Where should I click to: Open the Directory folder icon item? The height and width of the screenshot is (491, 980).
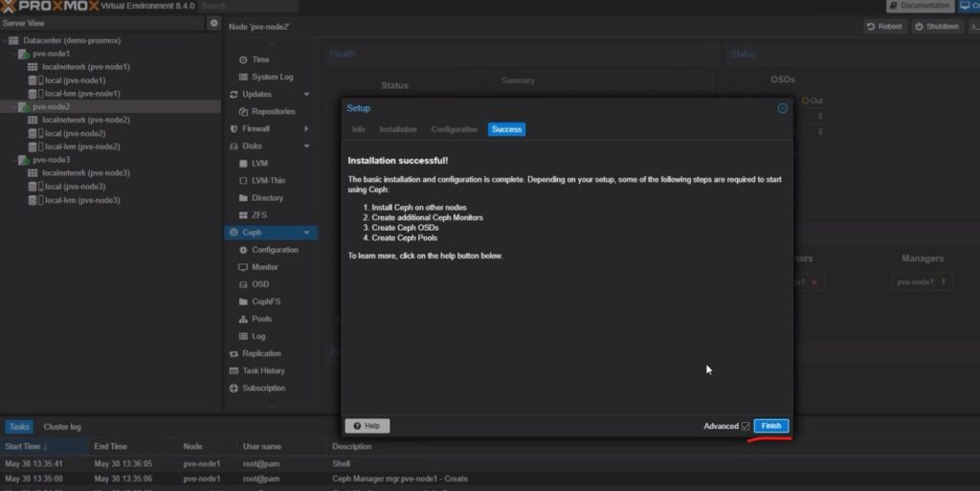[243, 198]
